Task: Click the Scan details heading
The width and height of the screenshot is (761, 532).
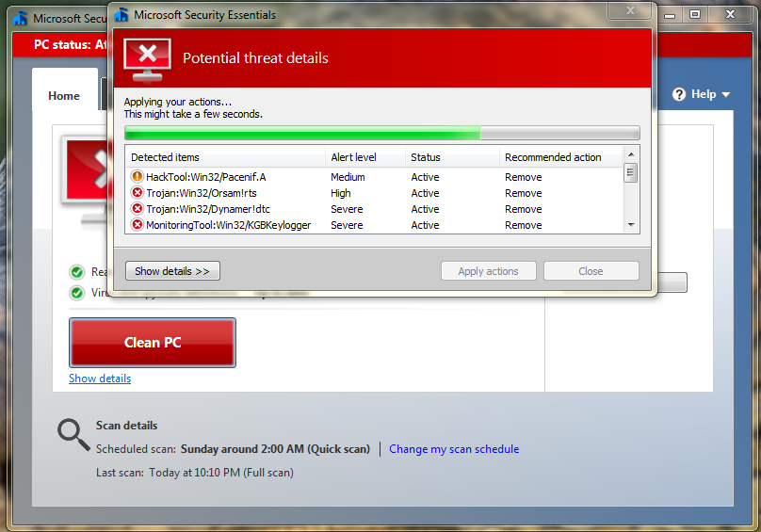Action: pos(126,426)
